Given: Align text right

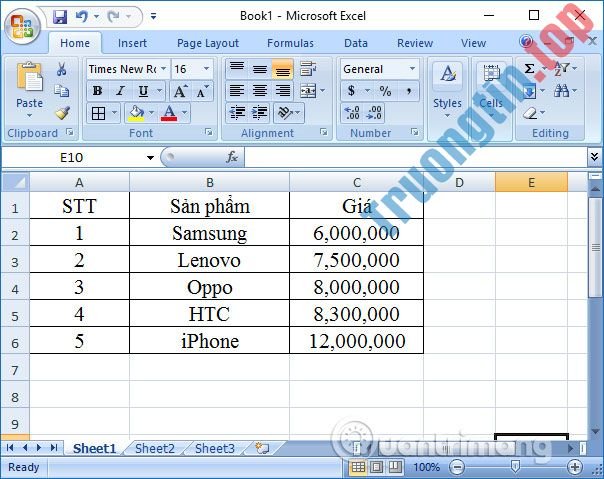Looking at the screenshot, I should click(283, 91).
